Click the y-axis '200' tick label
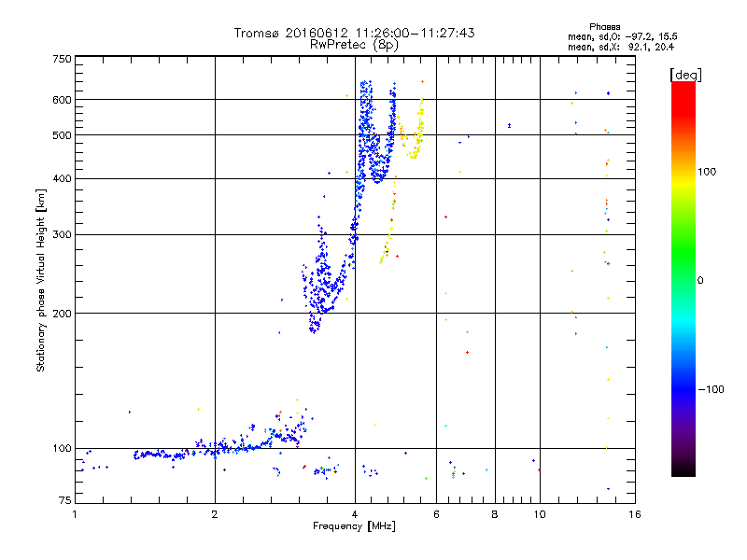 coord(62,314)
